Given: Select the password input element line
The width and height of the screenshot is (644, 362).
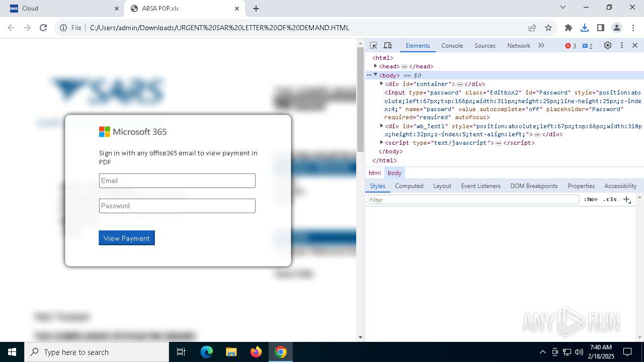Looking at the screenshot, I should tap(513, 105).
